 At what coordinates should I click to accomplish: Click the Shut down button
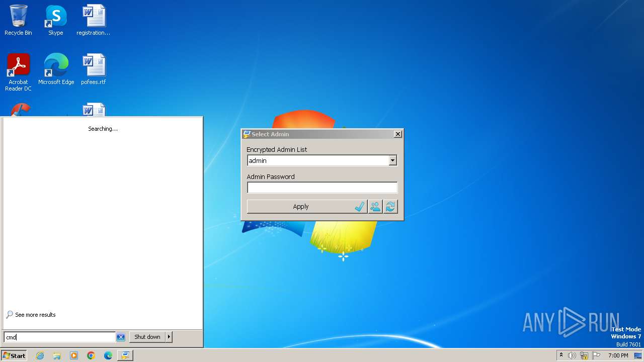pos(147,337)
